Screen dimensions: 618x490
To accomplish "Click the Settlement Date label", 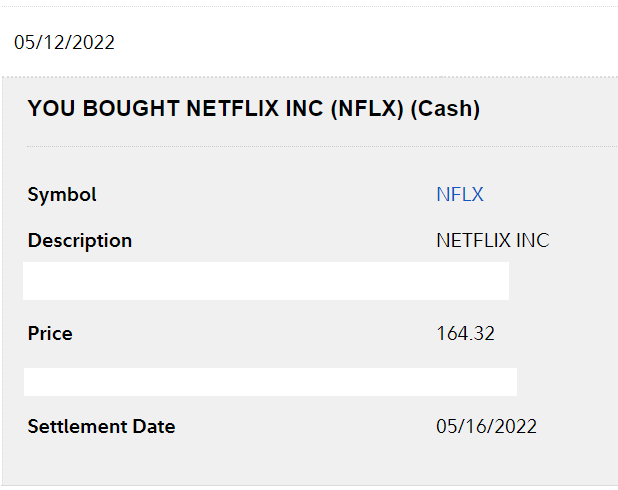I will (x=101, y=427).
